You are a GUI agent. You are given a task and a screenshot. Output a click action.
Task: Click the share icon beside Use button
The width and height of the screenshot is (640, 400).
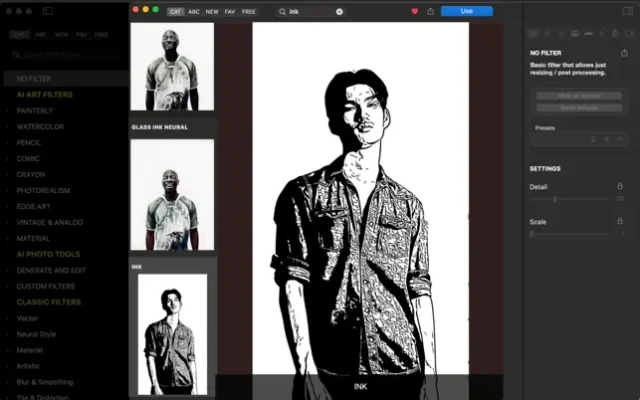pyautogui.click(x=429, y=11)
